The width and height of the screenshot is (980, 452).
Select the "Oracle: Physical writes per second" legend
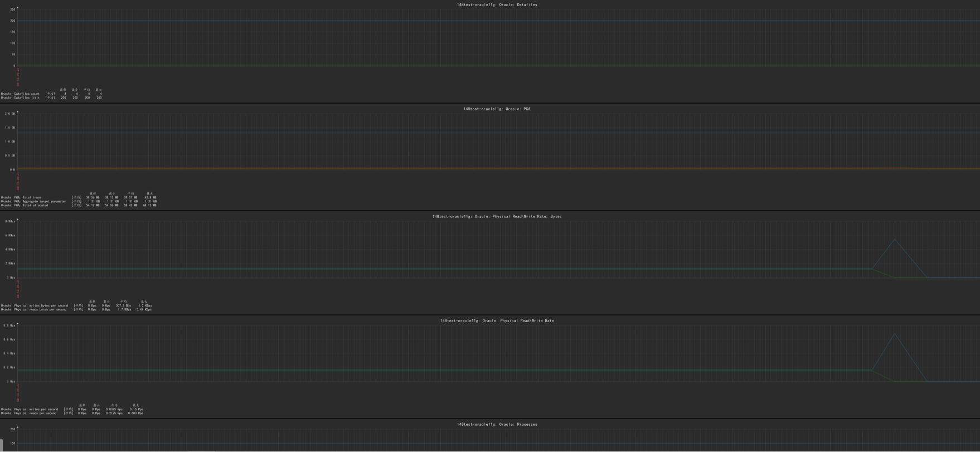pos(72,409)
